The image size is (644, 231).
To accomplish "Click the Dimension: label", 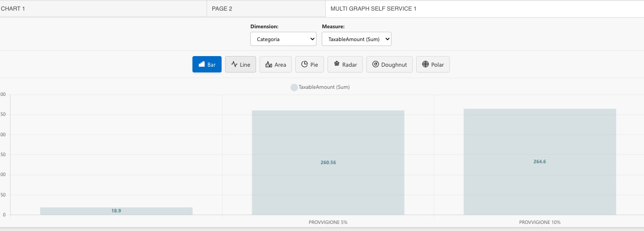I will click(x=264, y=27).
